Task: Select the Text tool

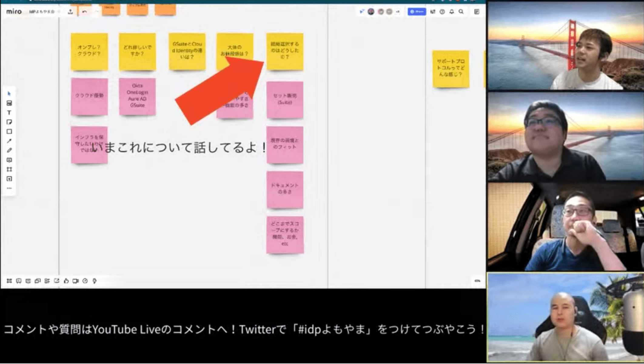Action: (x=9, y=113)
